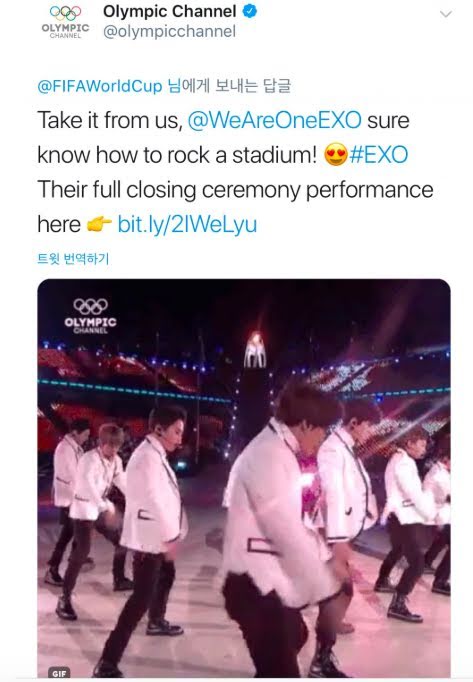Open the #EXO hashtag
Viewport: 473px width, 682px height.
[x=379, y=155]
